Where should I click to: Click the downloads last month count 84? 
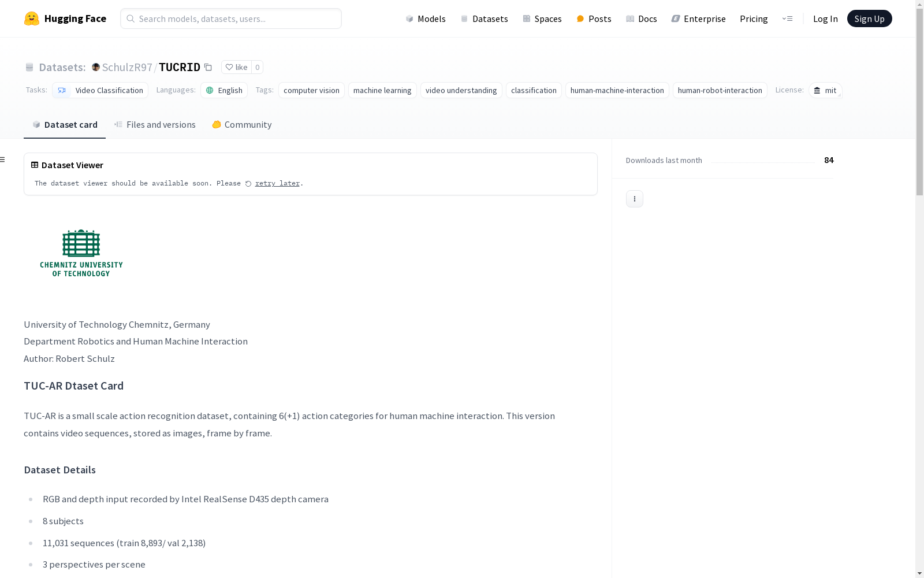coord(829,160)
